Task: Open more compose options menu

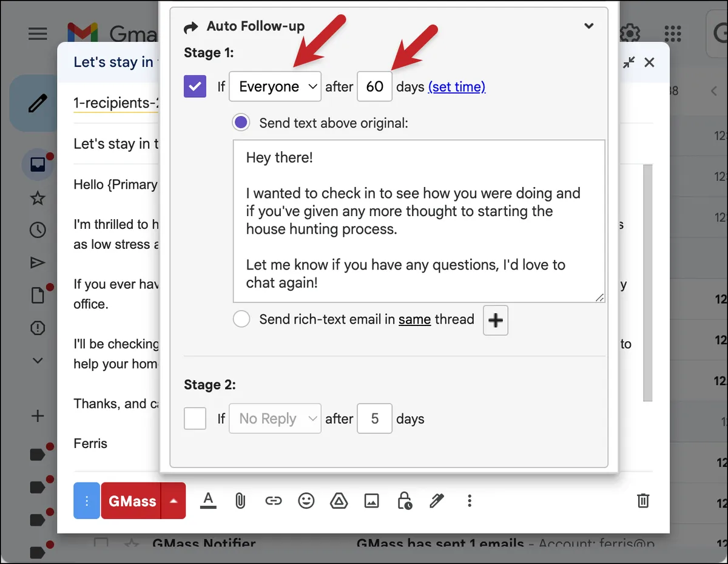Action: 470,501
